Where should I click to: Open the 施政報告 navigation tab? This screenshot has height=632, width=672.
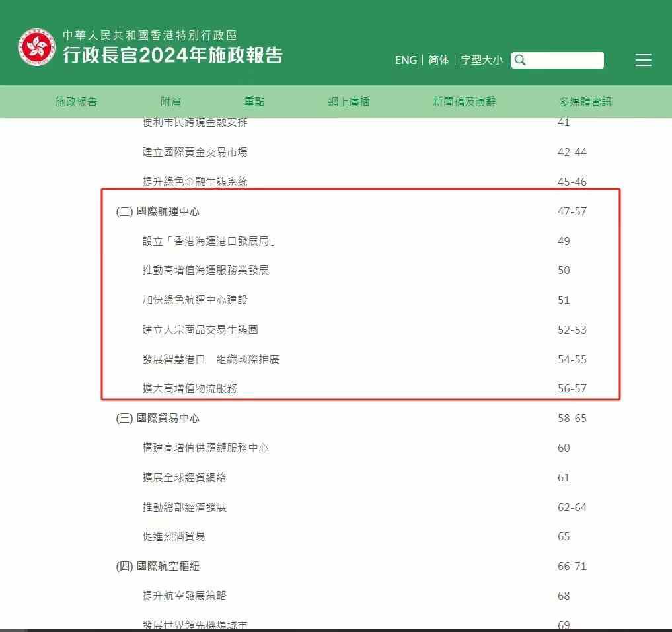[77, 102]
